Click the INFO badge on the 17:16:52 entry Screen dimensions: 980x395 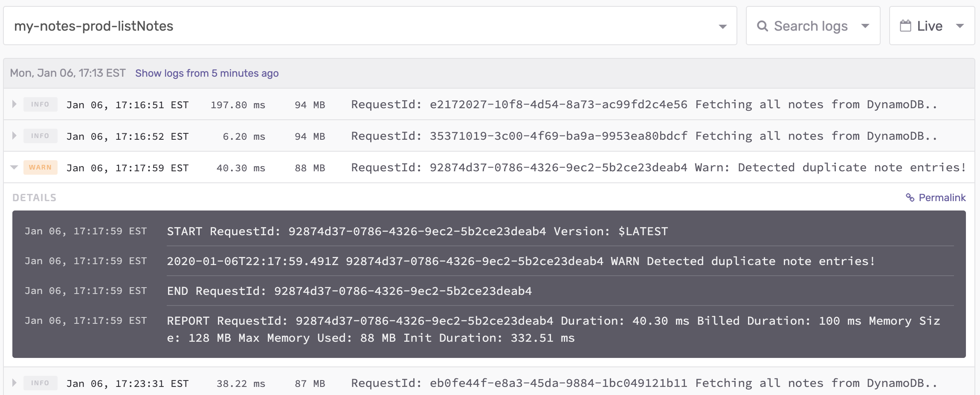click(40, 136)
